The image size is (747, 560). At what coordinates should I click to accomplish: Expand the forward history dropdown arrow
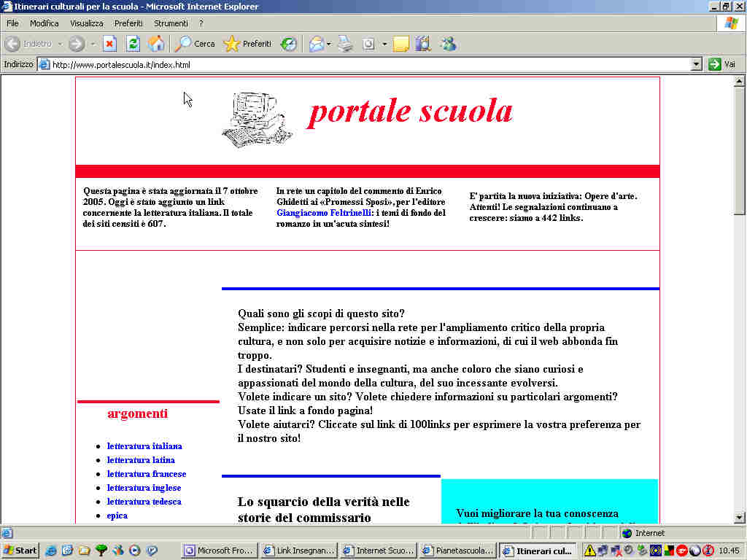tap(93, 44)
